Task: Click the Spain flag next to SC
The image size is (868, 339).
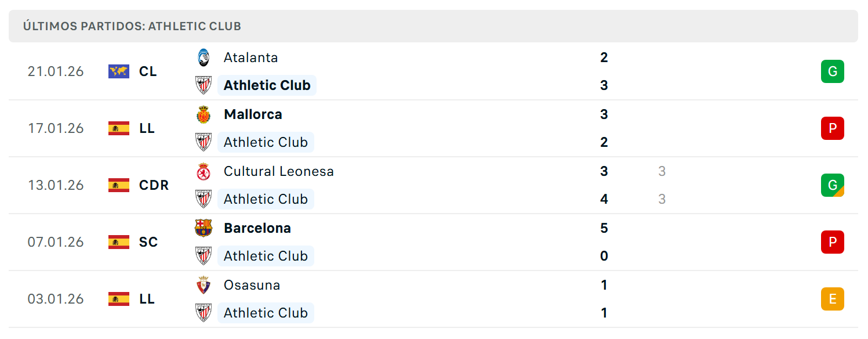Action: tap(119, 242)
